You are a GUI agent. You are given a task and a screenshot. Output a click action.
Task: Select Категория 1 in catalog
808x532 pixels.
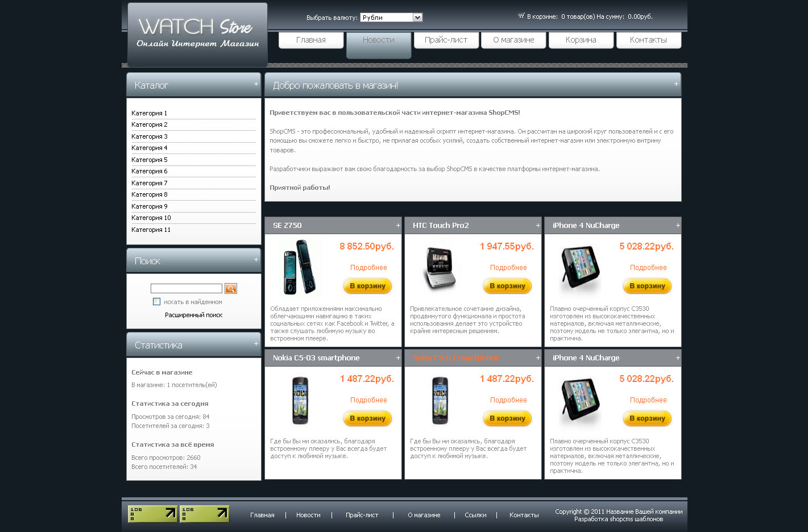[150, 113]
